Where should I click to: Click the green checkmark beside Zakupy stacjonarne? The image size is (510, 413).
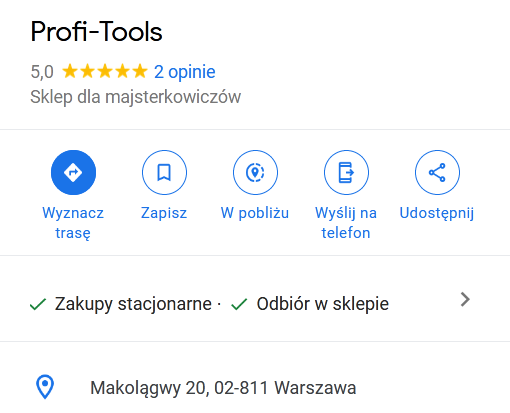(38, 304)
